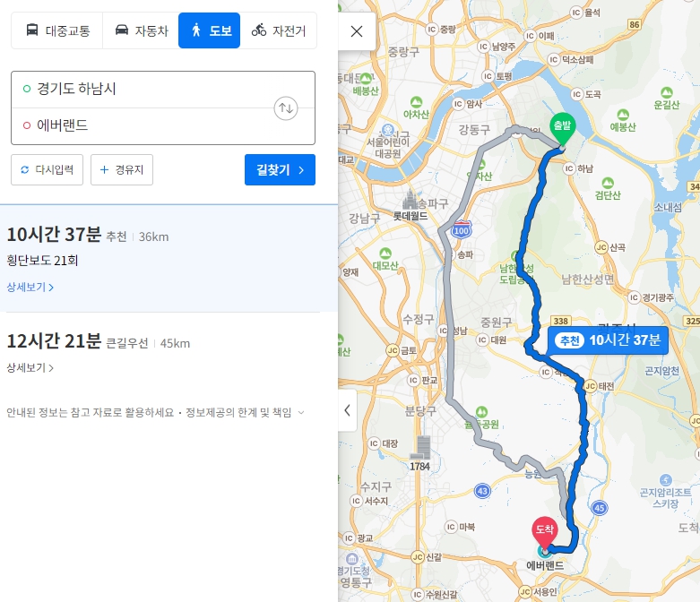Click the 1784 building icon on map
Screen dimensions: 700x602
420,448
